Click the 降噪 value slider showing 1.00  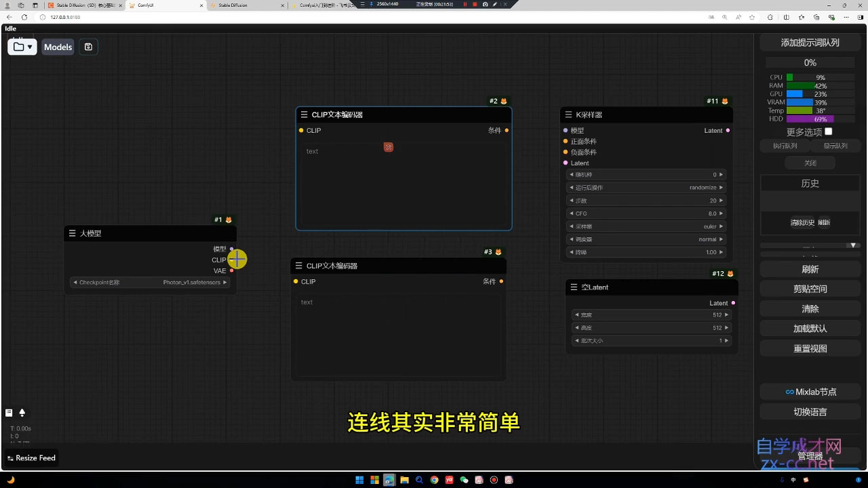pos(646,252)
